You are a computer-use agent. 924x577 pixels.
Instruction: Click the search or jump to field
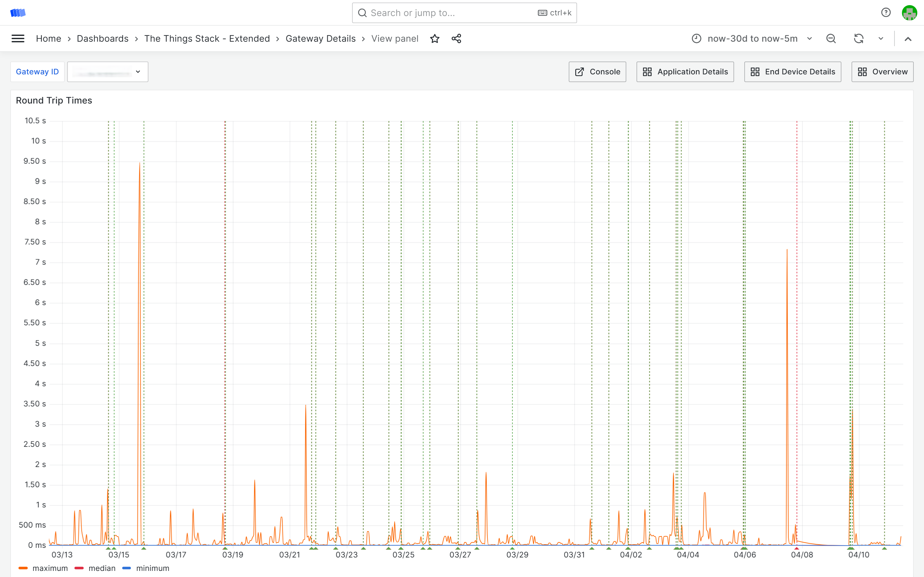coord(450,13)
